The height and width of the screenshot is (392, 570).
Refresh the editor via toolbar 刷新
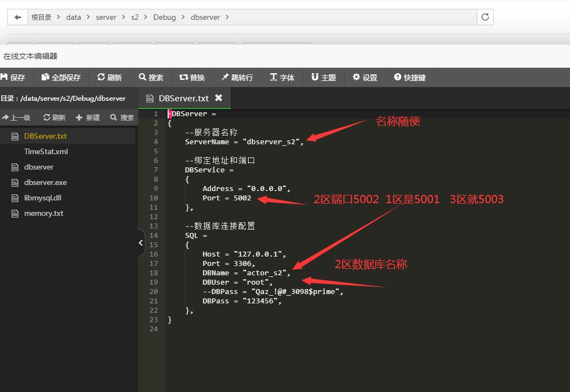pyautogui.click(x=110, y=77)
